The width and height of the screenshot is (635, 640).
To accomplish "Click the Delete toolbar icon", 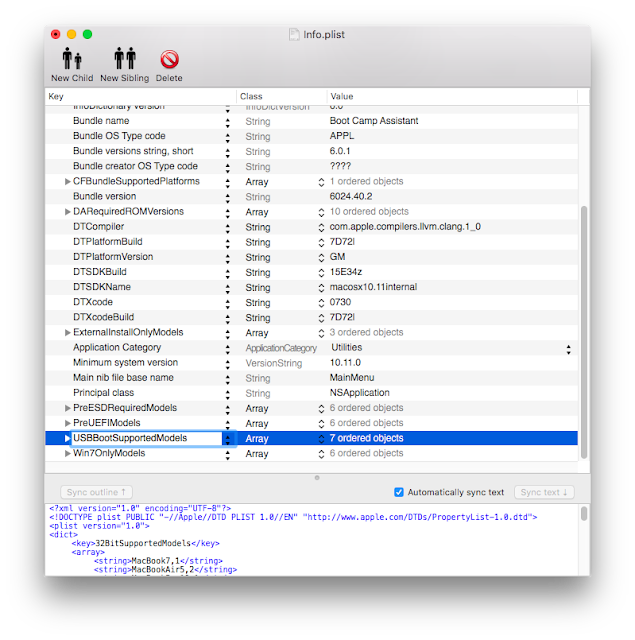I will 169,60.
